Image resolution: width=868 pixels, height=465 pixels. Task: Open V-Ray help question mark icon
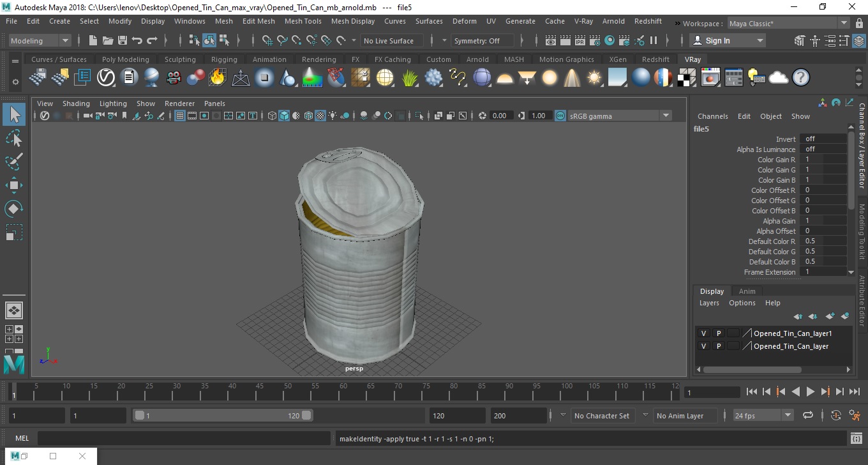coord(800,78)
